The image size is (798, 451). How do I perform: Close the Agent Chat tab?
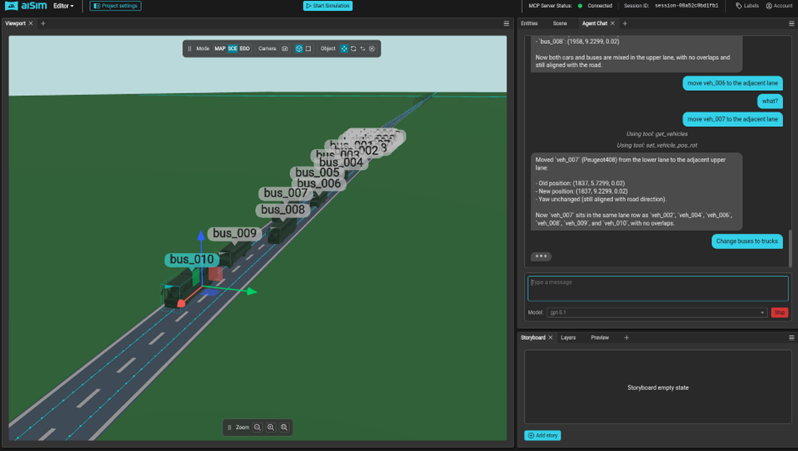(613, 23)
